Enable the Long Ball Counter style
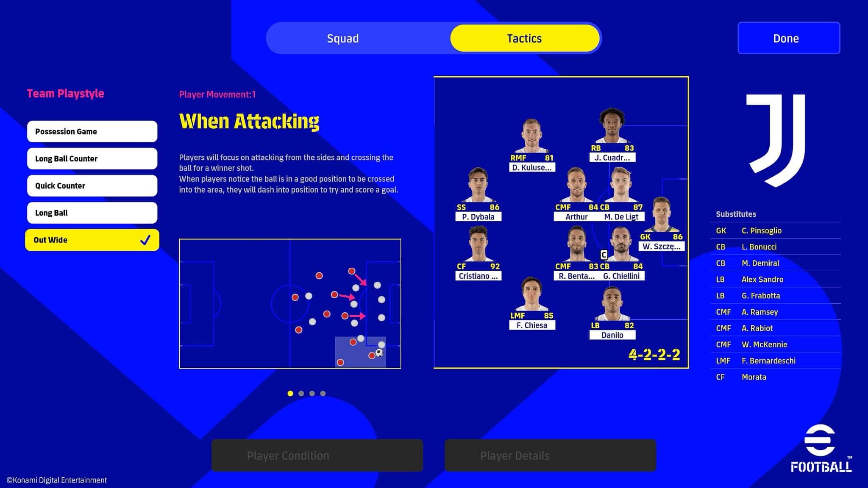This screenshot has width=868, height=488. click(92, 158)
